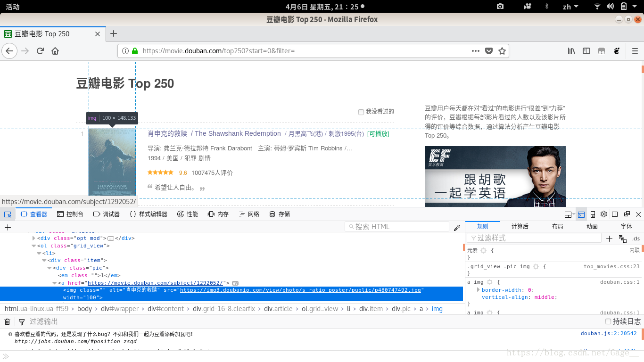Expand the div class opt mod node
644x362 pixels.
[34, 238]
